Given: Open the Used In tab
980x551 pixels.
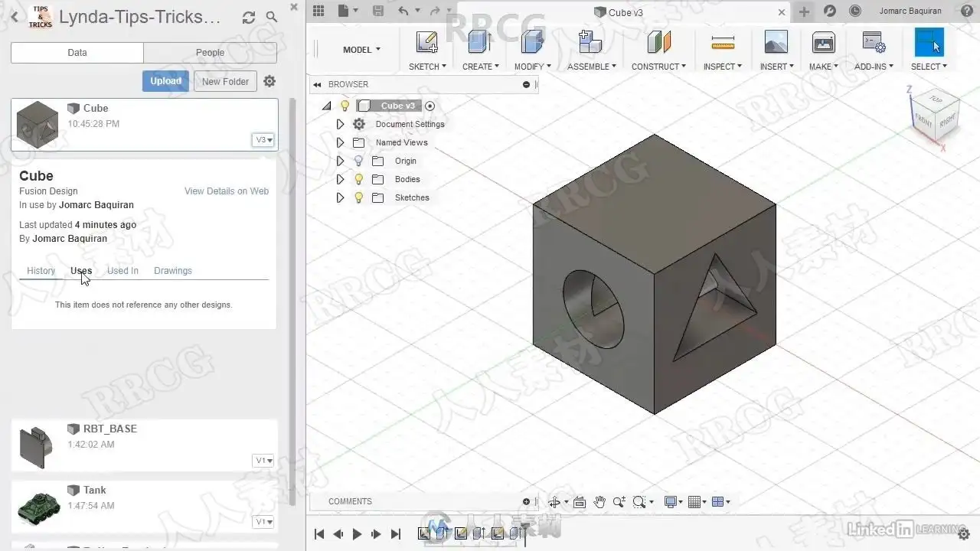Looking at the screenshot, I should [122, 271].
